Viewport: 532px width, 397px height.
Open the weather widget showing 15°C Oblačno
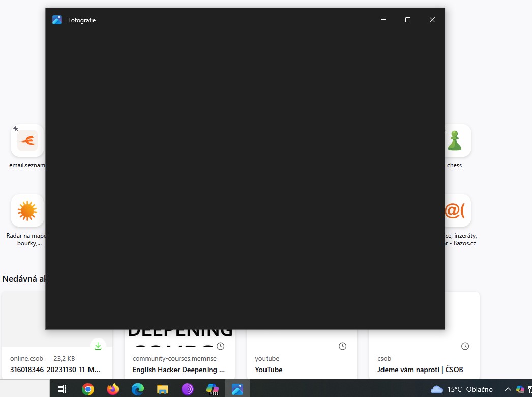tap(462, 389)
